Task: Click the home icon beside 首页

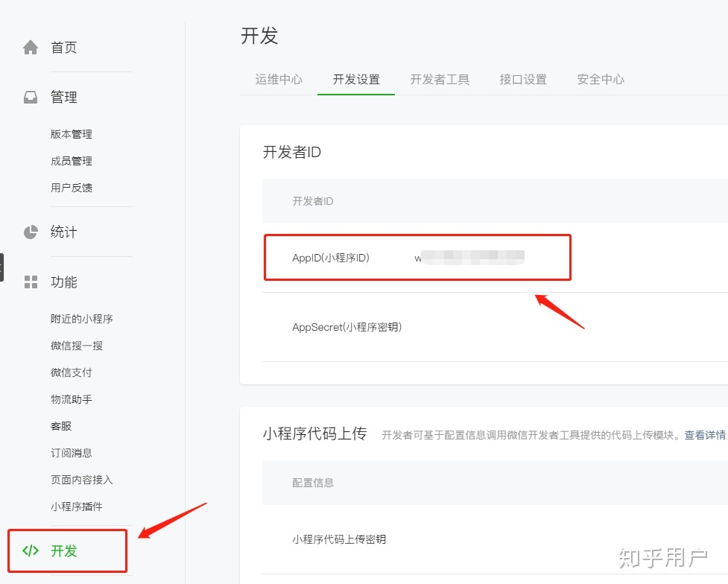Action: click(31, 48)
